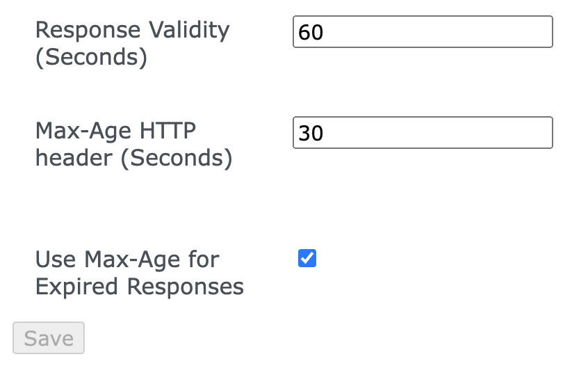Click the Max-Age HTTP header input field
The height and width of the screenshot is (366, 588).
pos(423,133)
